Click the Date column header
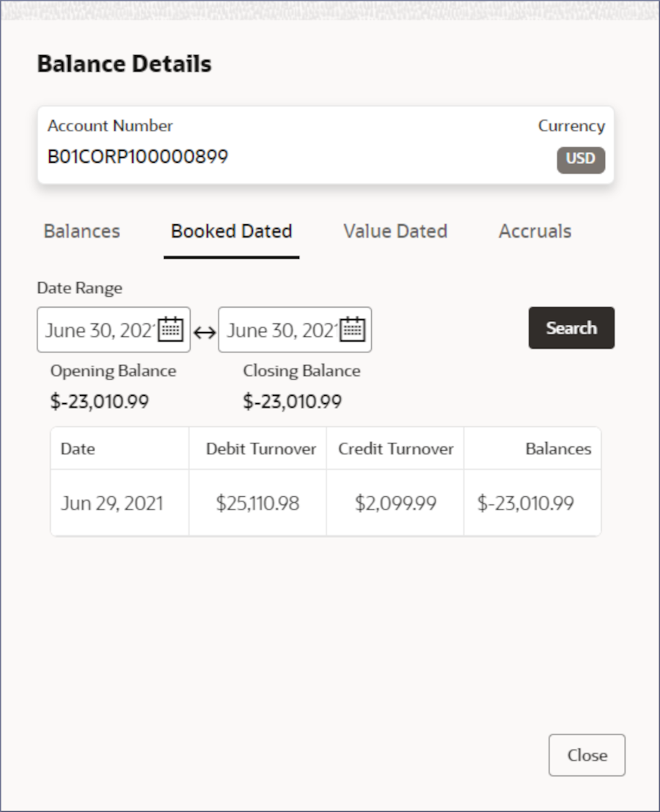Viewport: 660px width, 812px height. click(120, 449)
